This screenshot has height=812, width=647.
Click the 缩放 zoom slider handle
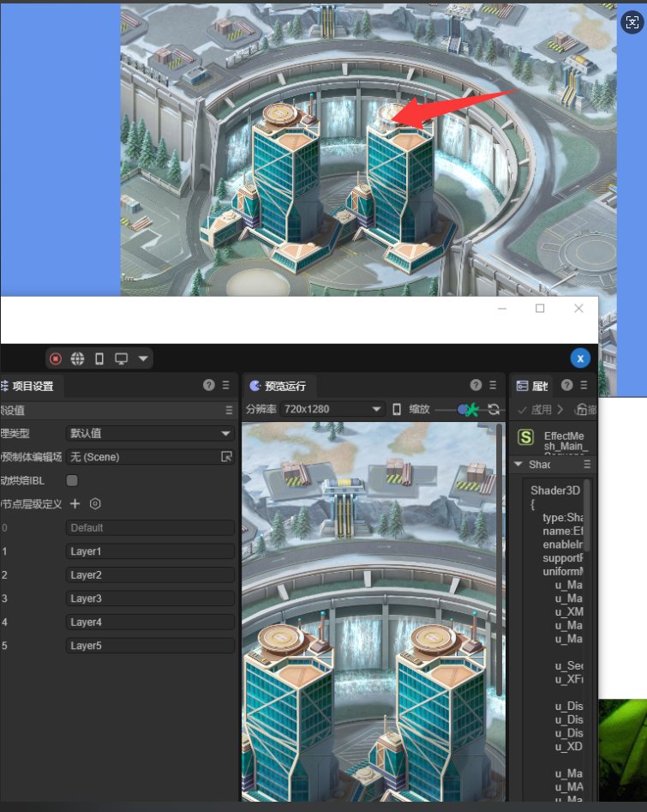pyautogui.click(x=464, y=410)
